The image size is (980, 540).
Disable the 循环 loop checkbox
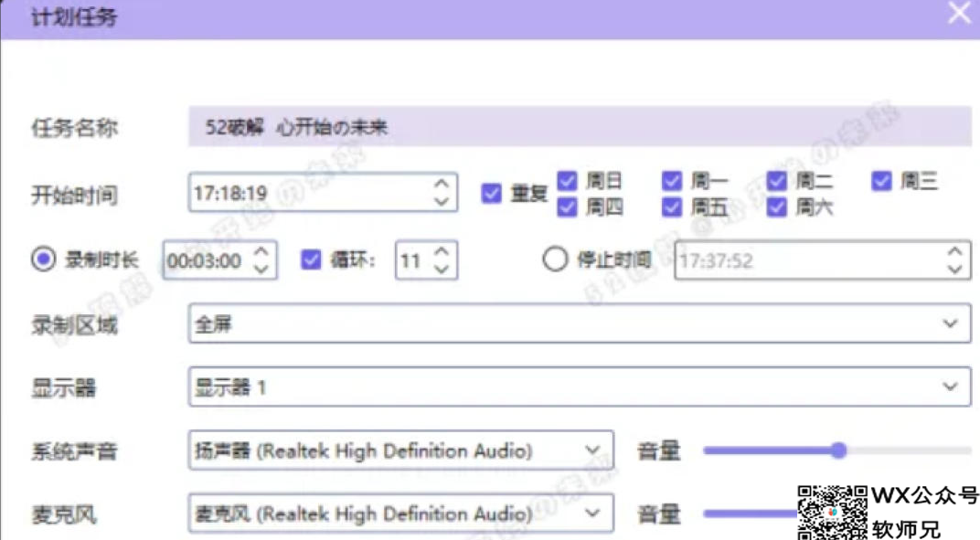[311, 260]
